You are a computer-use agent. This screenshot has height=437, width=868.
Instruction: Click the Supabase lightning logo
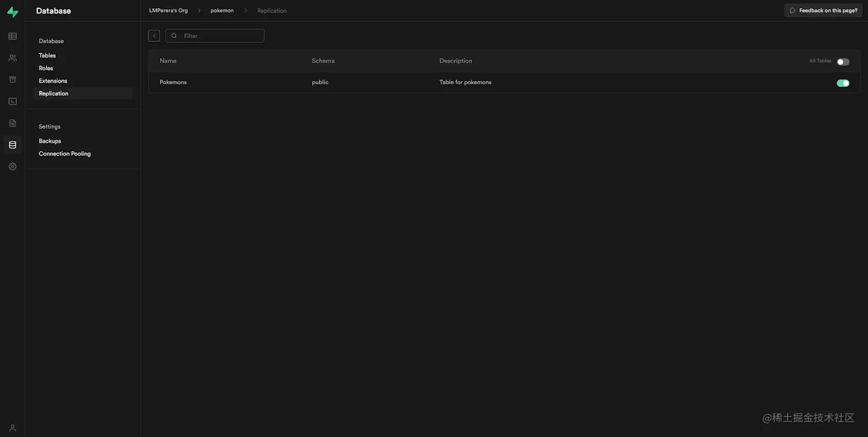point(13,12)
